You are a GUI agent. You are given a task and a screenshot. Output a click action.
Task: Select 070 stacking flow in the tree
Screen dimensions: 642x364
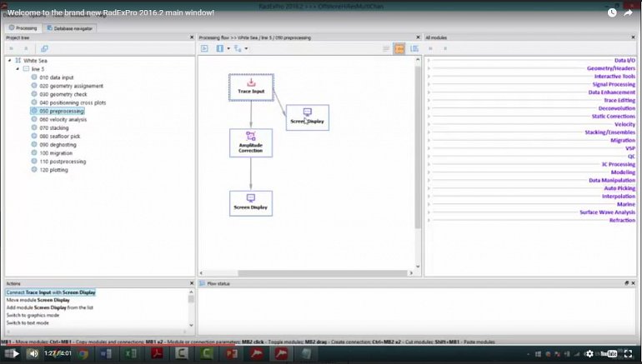click(x=54, y=127)
